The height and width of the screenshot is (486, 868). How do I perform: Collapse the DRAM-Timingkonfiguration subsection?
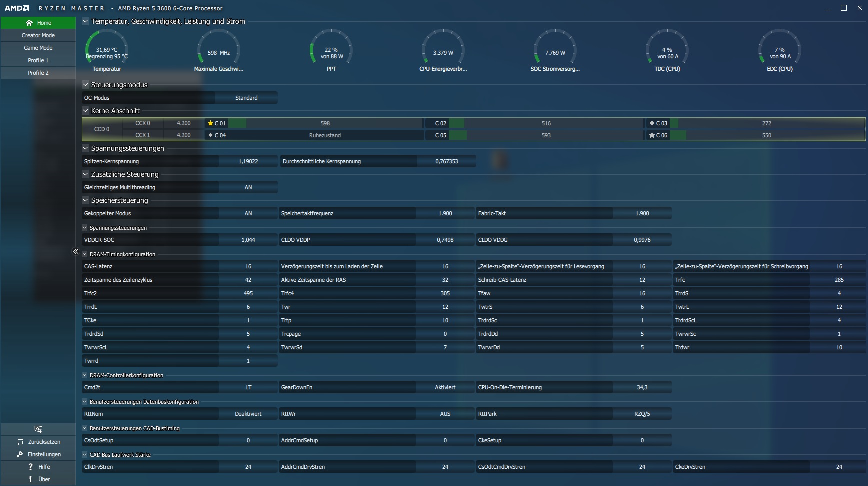tap(85, 254)
